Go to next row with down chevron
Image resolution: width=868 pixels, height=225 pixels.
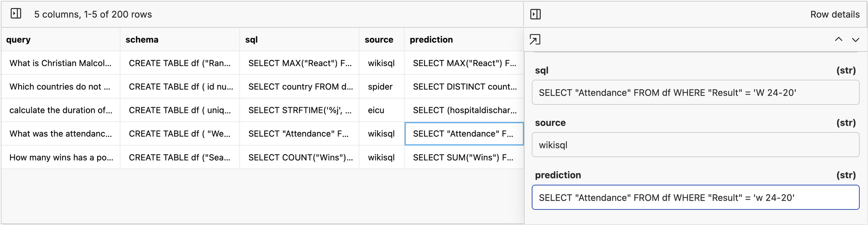[x=855, y=40]
